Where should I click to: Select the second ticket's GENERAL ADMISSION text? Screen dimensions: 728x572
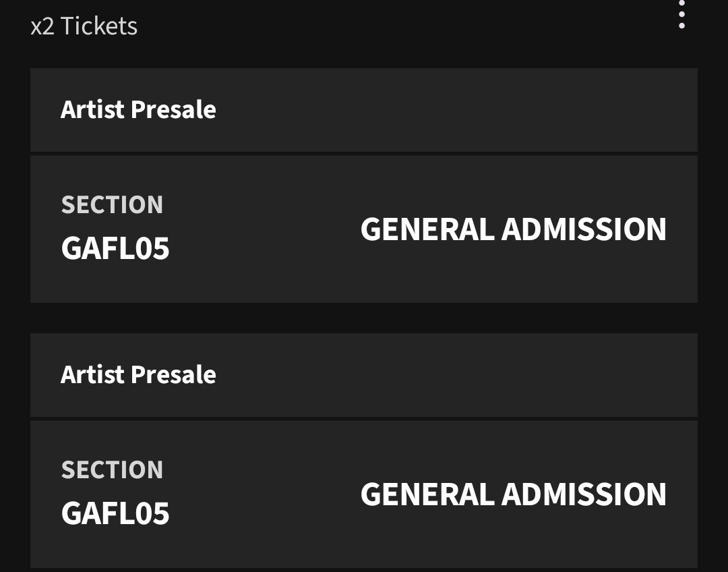click(513, 494)
